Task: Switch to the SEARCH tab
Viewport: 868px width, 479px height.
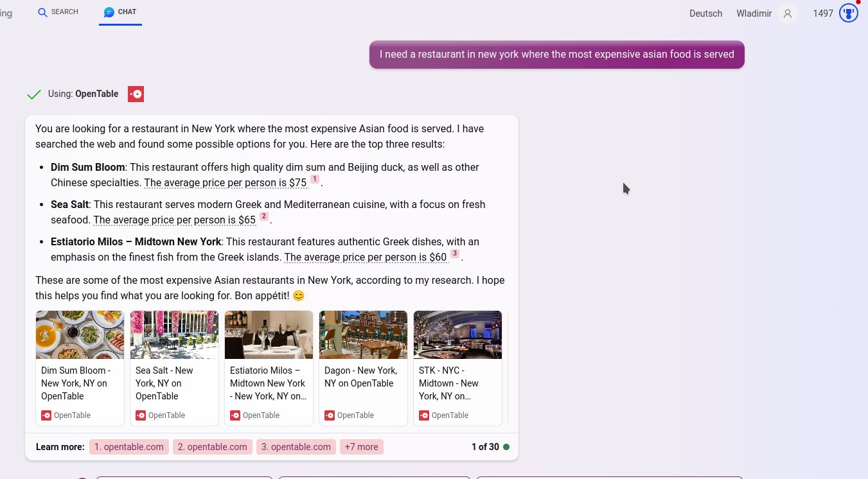Action: [x=58, y=12]
